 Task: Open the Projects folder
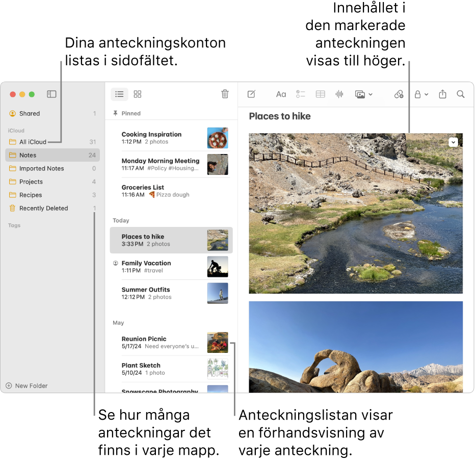pos(52,182)
